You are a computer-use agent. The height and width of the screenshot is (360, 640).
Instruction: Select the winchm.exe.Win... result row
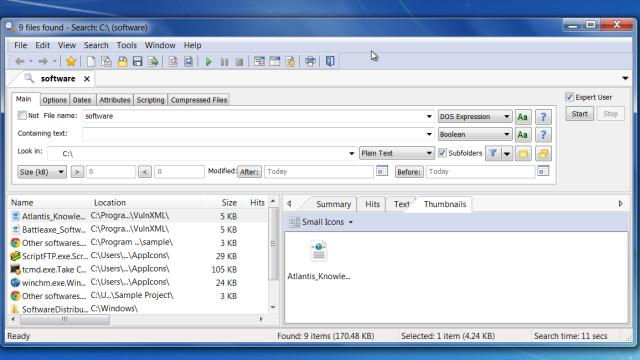(138, 282)
